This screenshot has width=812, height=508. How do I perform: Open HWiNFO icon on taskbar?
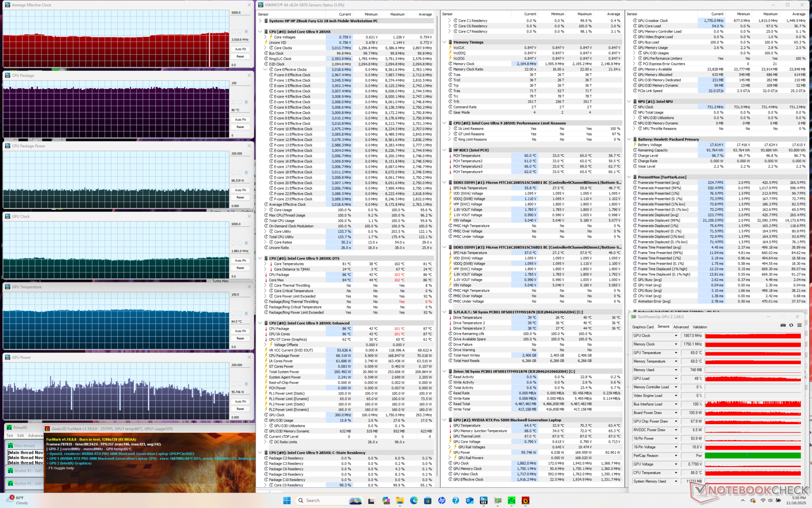click(483, 500)
